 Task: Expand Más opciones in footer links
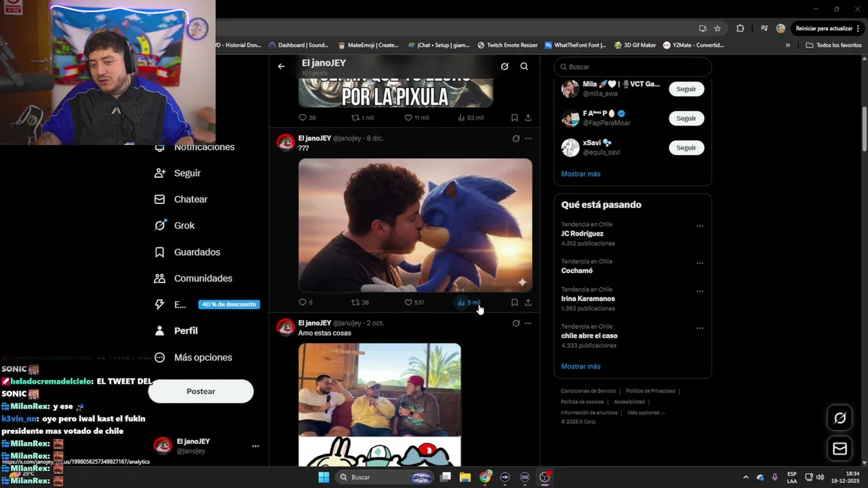pyautogui.click(x=646, y=413)
